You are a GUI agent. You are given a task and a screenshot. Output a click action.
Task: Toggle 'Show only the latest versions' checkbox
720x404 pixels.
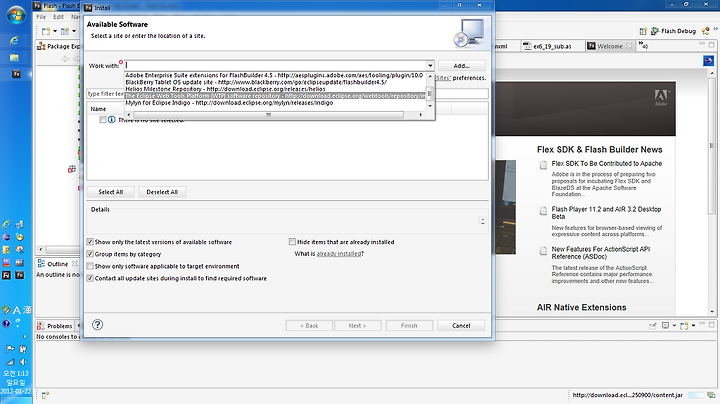(x=90, y=241)
